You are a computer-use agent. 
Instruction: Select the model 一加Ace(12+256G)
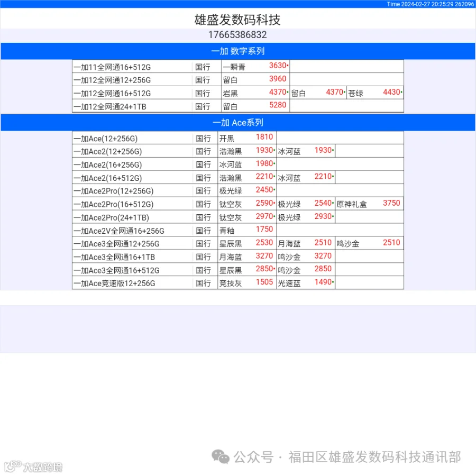[105, 139]
